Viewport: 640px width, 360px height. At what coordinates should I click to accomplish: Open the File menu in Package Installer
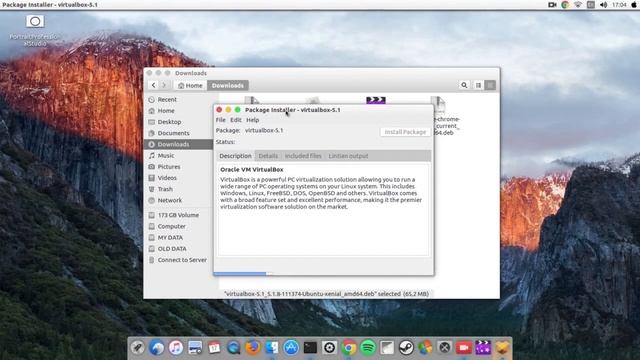(x=220, y=120)
